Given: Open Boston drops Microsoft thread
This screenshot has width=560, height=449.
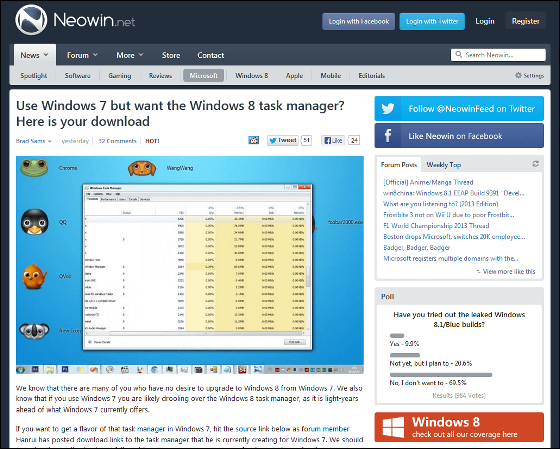Looking at the screenshot, I should pos(454,236).
